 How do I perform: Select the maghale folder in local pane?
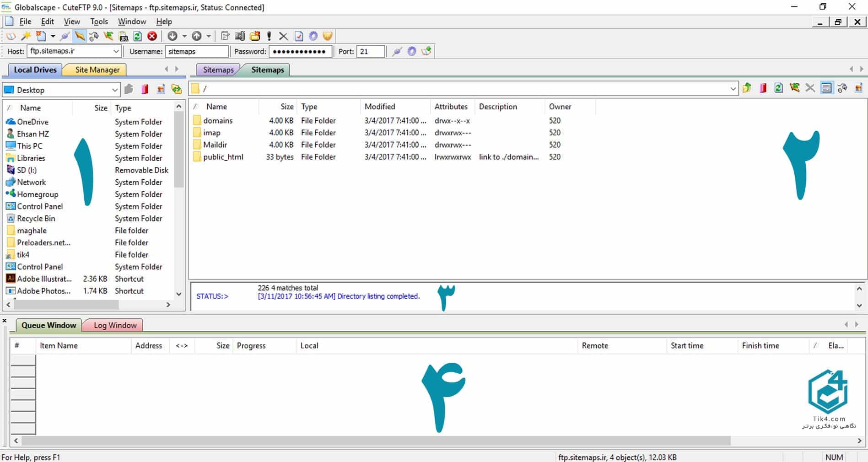tap(32, 231)
